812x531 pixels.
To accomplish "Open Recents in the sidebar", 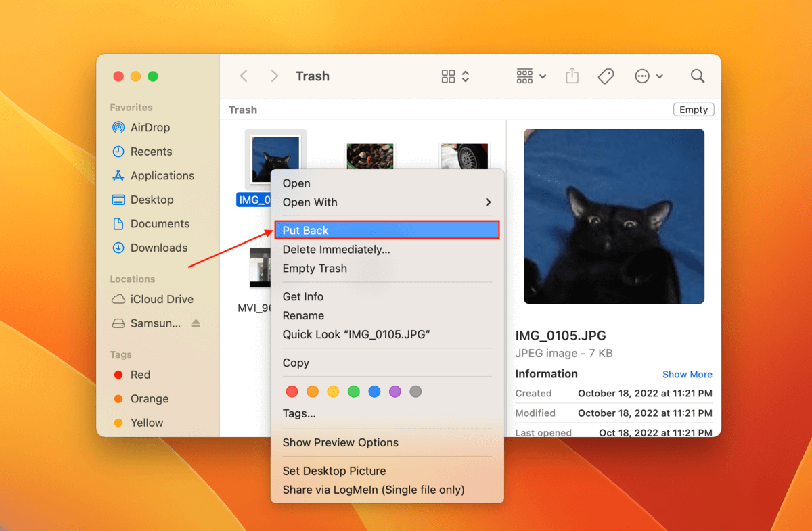I will [x=142, y=152].
